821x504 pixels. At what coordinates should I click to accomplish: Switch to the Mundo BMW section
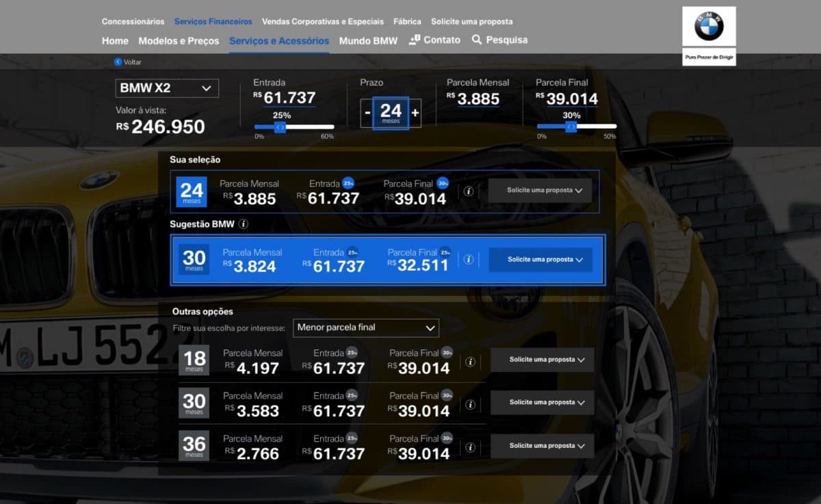(368, 40)
